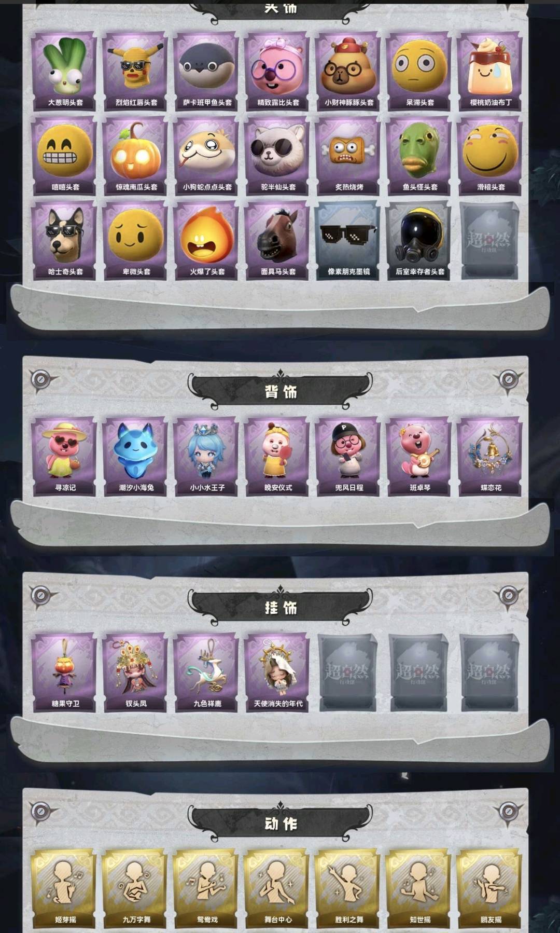
Task: Select the 哈士奇头套 husky with sunglasses
Action: 64,240
